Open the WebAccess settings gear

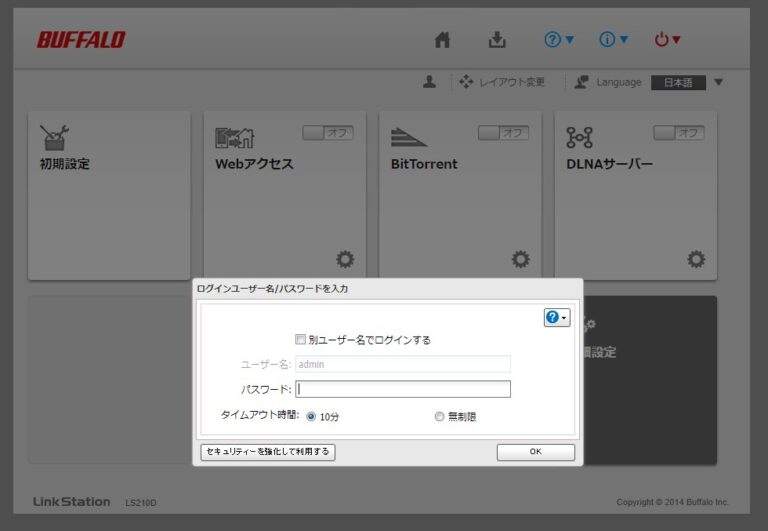tap(345, 260)
